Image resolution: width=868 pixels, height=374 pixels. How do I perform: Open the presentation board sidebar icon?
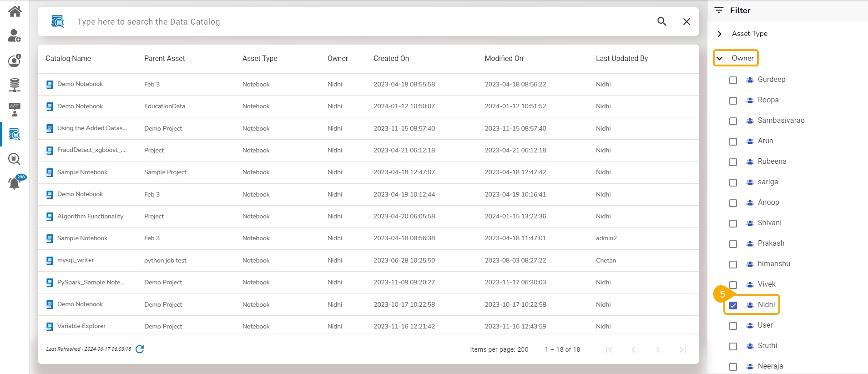click(15, 109)
